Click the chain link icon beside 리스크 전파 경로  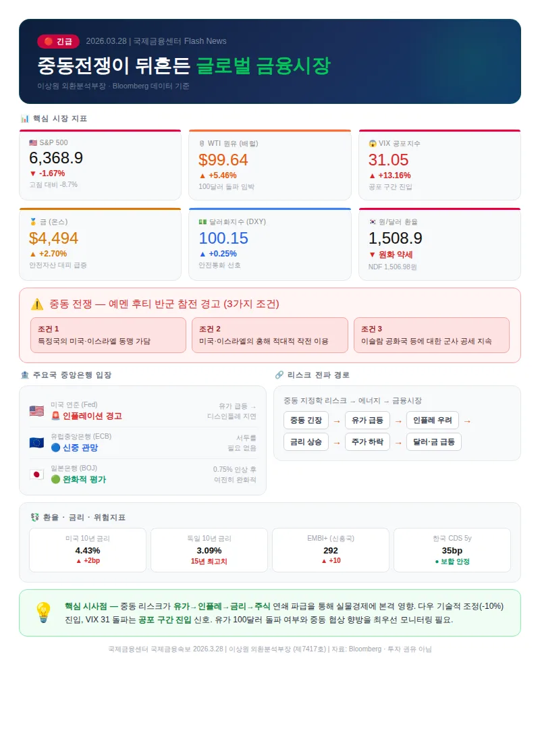279,375
